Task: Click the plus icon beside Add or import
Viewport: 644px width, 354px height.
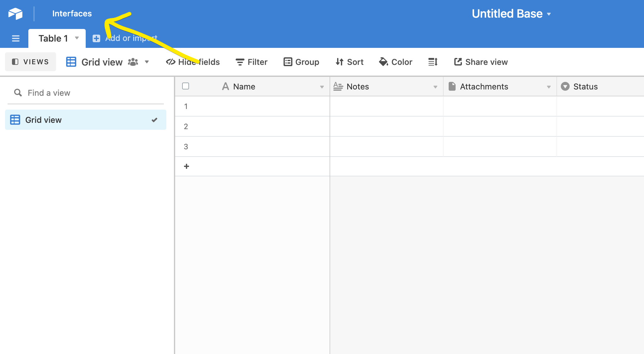Action: [96, 38]
